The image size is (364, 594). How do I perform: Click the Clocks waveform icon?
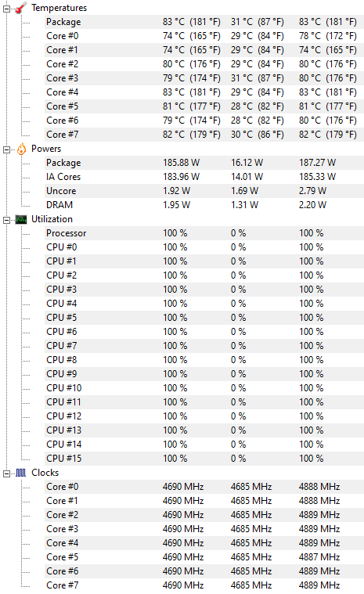[x=21, y=473]
